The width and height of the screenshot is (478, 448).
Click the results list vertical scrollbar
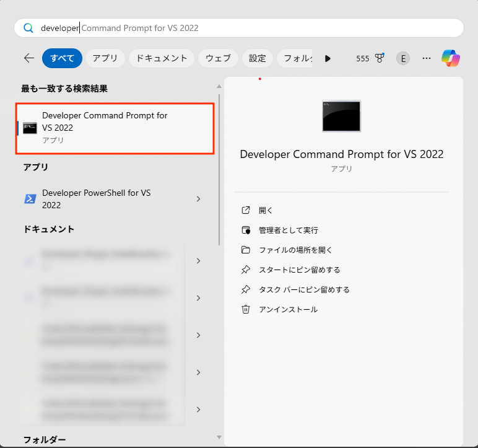point(219,167)
